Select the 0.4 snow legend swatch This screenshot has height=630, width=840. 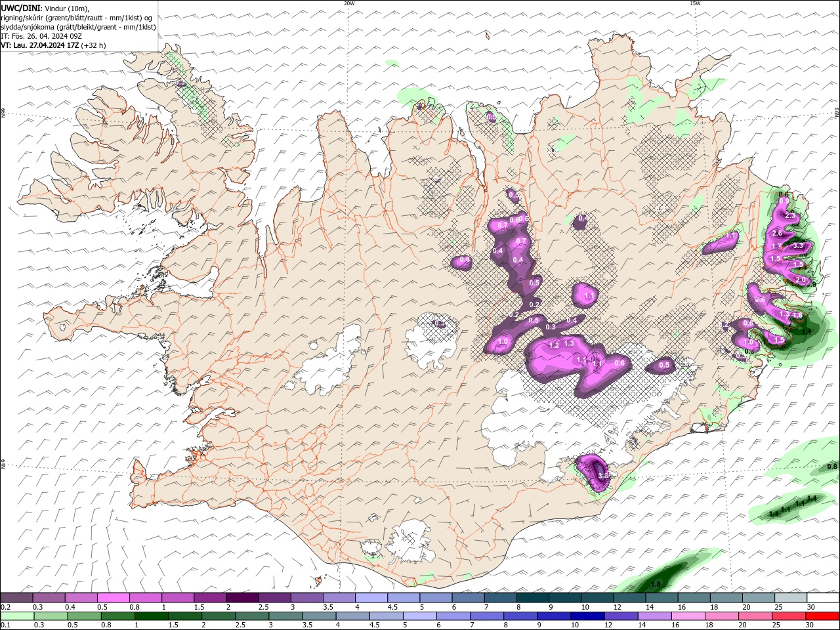[x=81, y=598]
